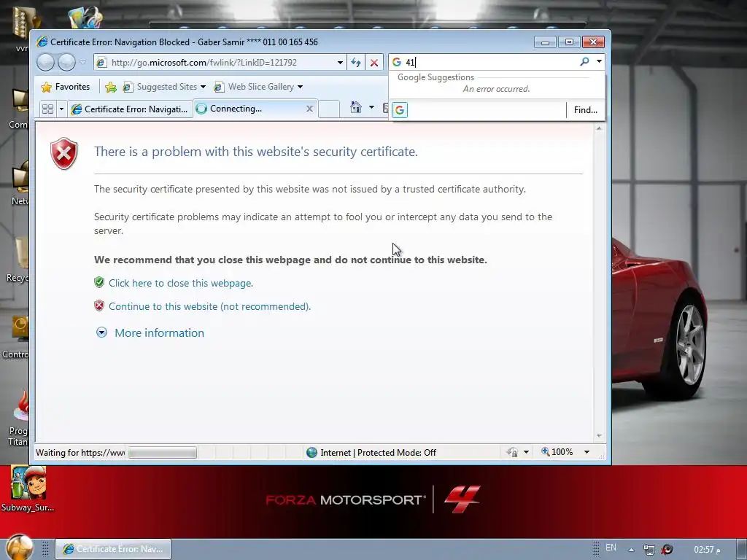Click the muted volume tray icon
747x560 pixels.
(667, 550)
